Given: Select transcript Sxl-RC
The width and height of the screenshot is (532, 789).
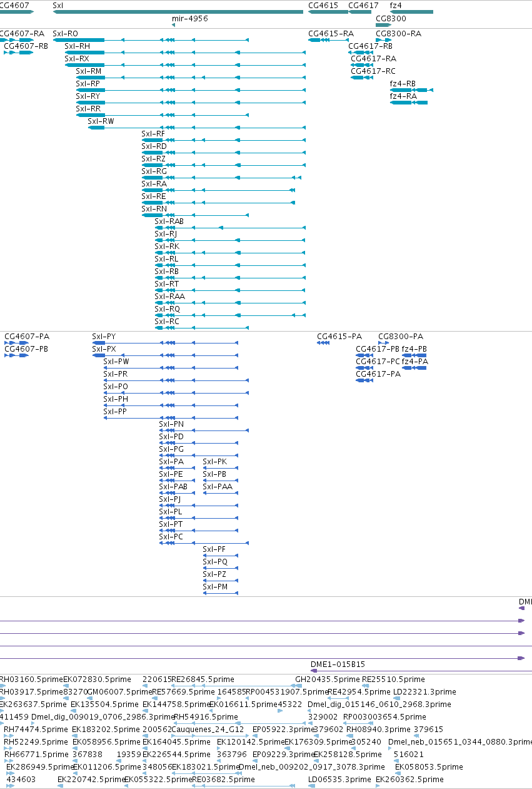Looking at the screenshot, I should (x=167, y=322).
